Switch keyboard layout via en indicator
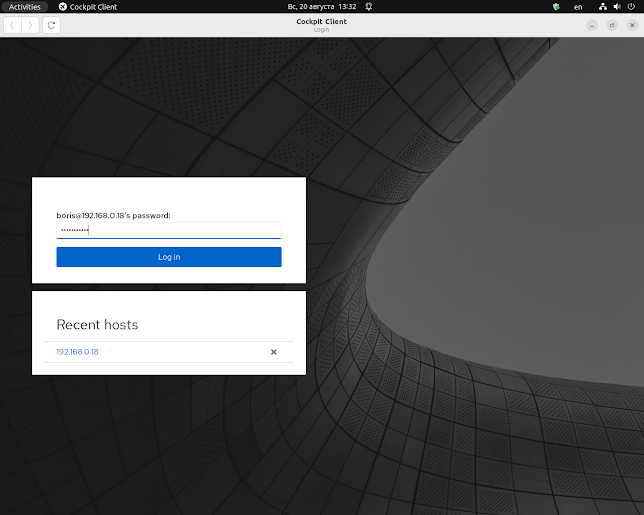The image size is (644, 515). pos(578,7)
